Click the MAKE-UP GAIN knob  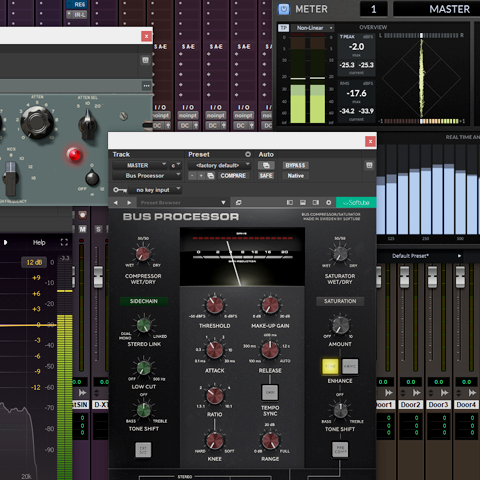[x=270, y=304]
